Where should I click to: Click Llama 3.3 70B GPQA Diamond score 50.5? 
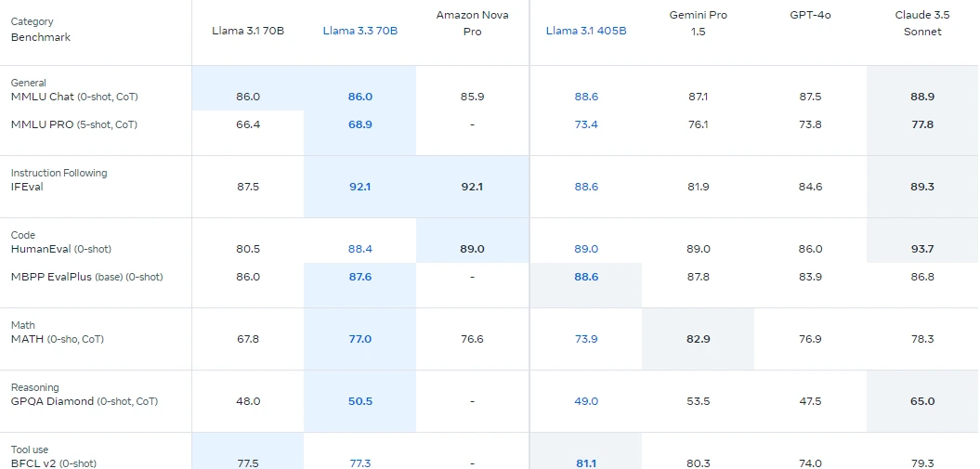pyautogui.click(x=360, y=401)
